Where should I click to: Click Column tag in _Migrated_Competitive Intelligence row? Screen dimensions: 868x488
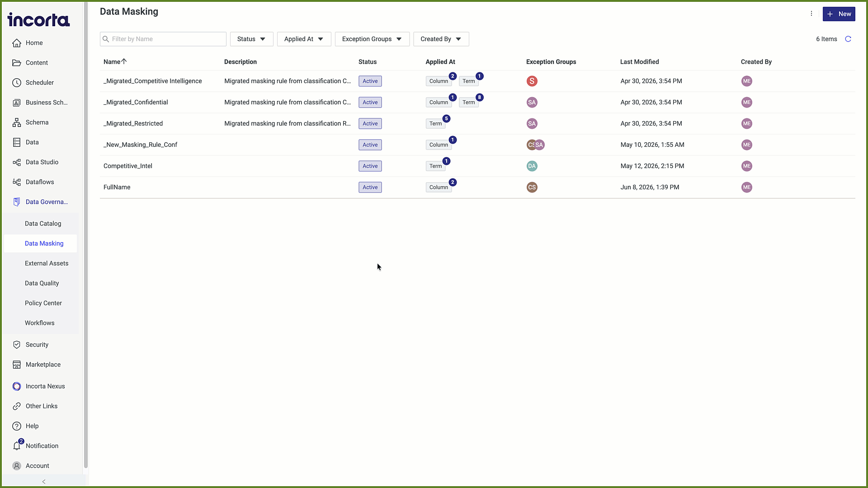(x=439, y=81)
